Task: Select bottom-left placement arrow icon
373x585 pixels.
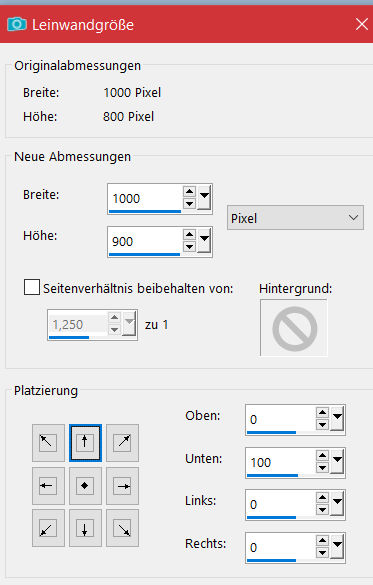Action: coord(48,528)
